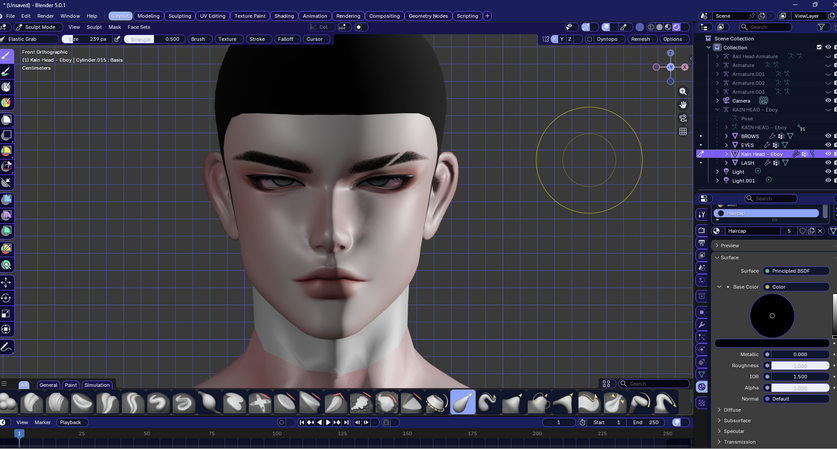The width and height of the screenshot is (837, 449).
Task: Hide Light.001 with its eye icon
Action: click(828, 180)
